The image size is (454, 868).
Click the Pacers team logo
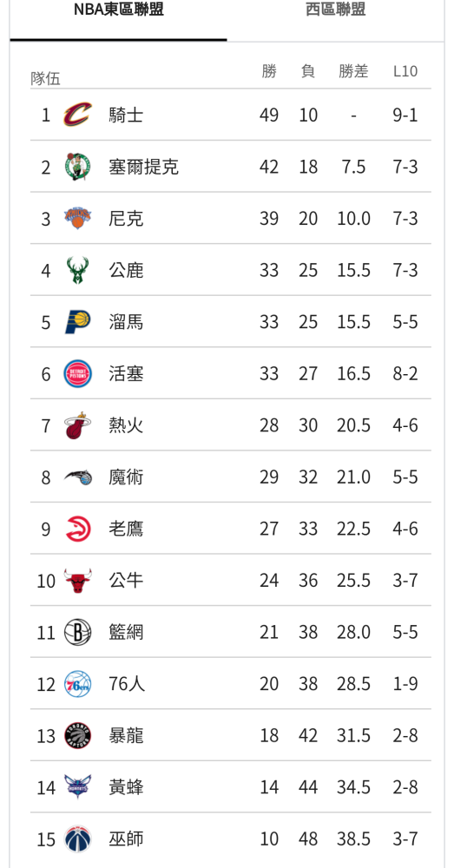pos(77,322)
